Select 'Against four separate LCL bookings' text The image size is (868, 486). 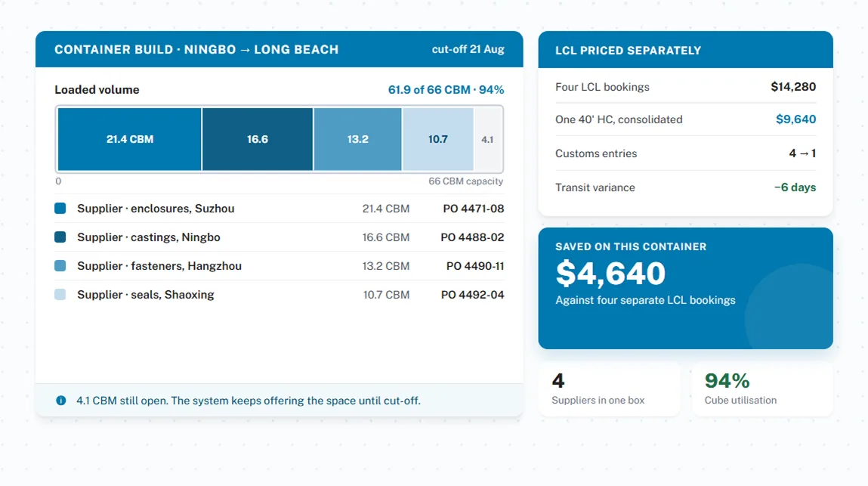tap(645, 300)
